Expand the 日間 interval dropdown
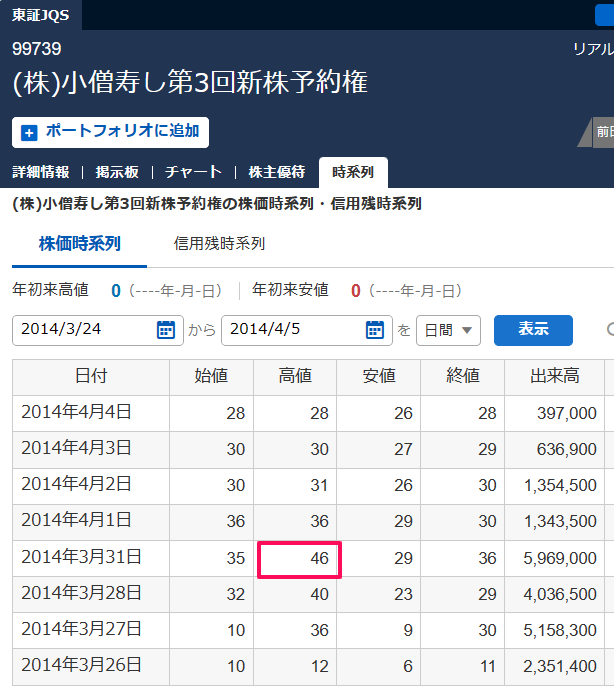 [448, 330]
